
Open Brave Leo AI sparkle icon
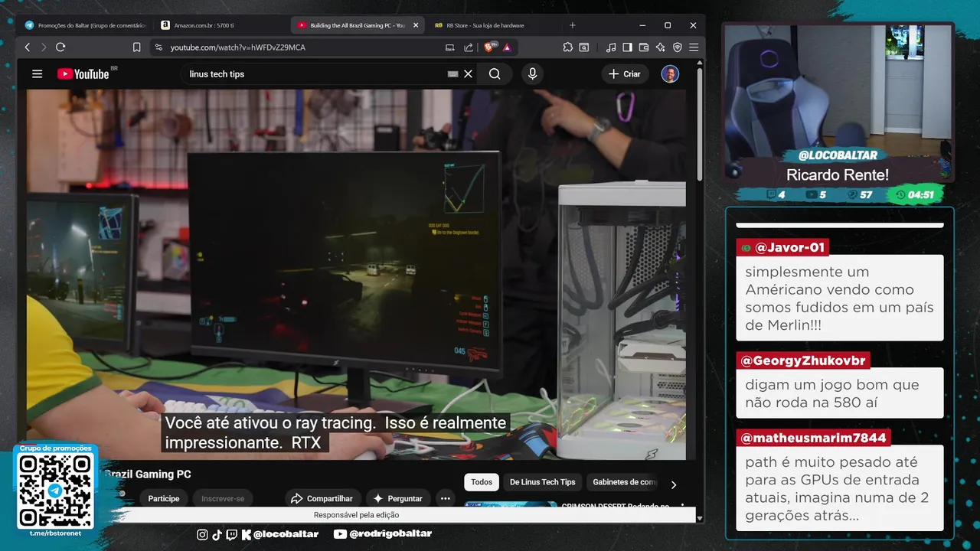(x=660, y=47)
